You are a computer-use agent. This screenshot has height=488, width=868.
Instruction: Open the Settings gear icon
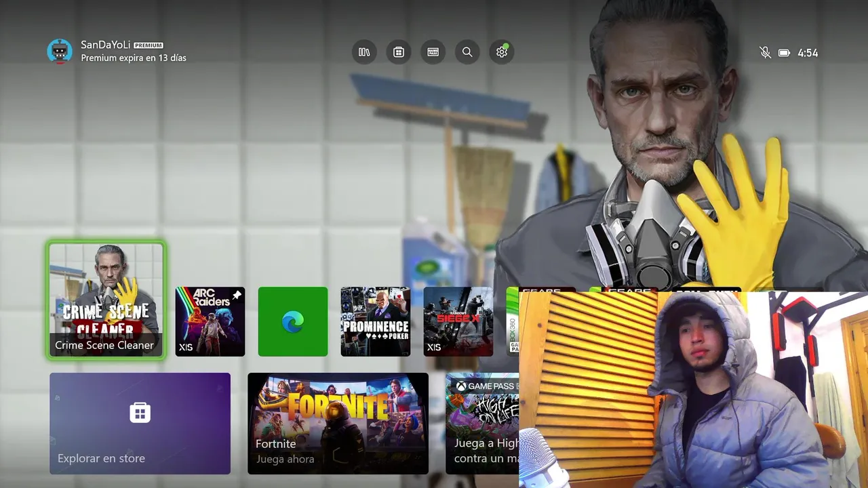click(502, 52)
